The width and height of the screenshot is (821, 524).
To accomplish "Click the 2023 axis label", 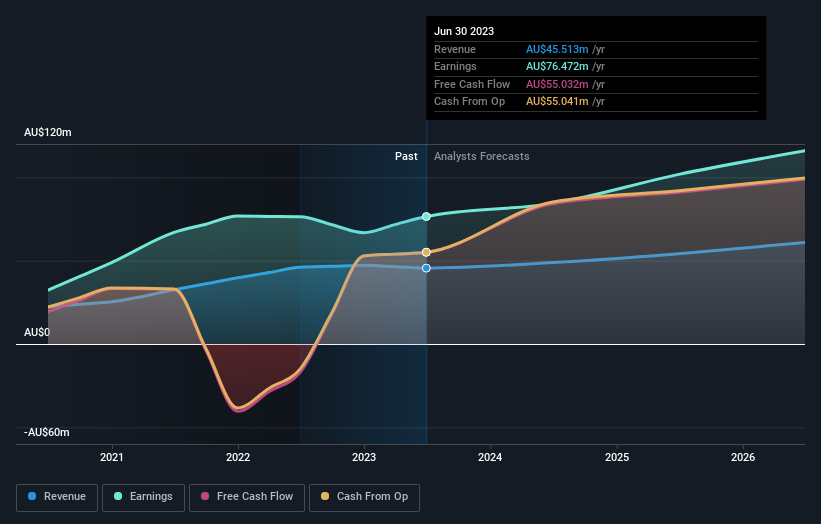I will pyautogui.click(x=364, y=457).
